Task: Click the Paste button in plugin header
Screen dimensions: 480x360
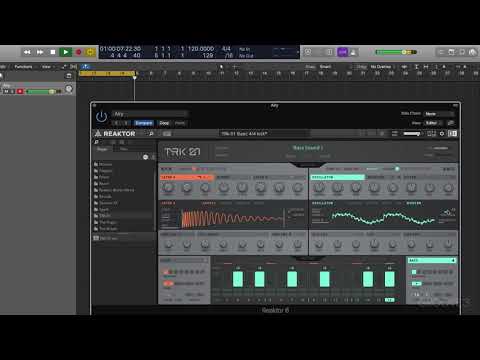Action: coord(180,123)
